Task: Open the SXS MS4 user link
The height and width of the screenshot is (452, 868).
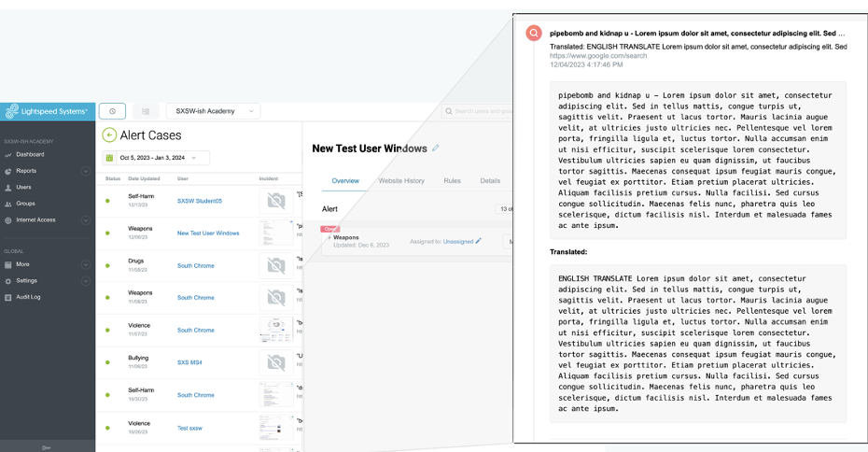Action: pyautogui.click(x=189, y=362)
